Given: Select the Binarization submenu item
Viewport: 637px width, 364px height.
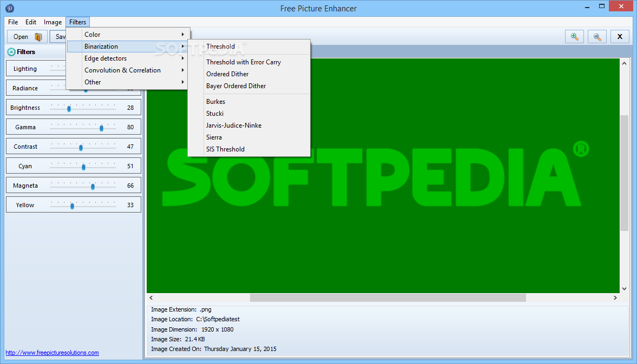Looking at the screenshot, I should [x=127, y=47].
